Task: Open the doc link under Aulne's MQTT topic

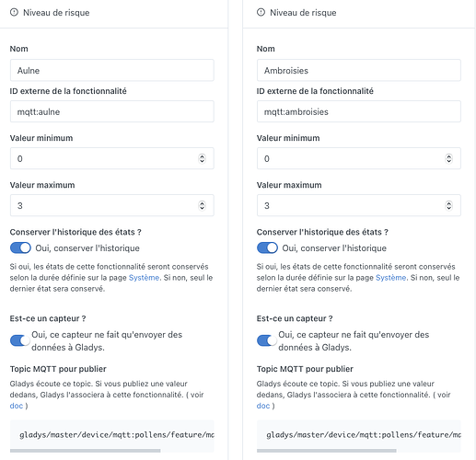Action: 17,406
